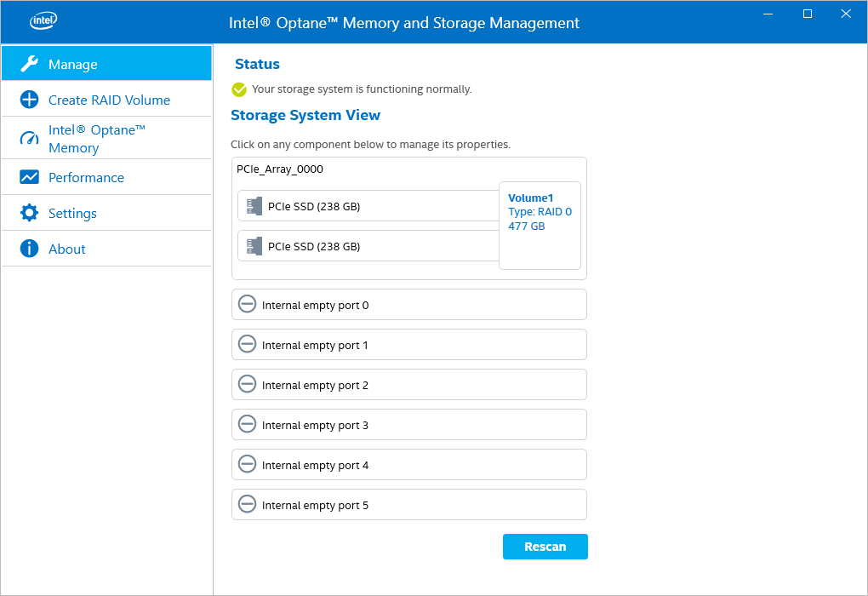Click the Create RAID Volume plus icon
Image resolution: width=868 pixels, height=596 pixels.
[x=29, y=100]
